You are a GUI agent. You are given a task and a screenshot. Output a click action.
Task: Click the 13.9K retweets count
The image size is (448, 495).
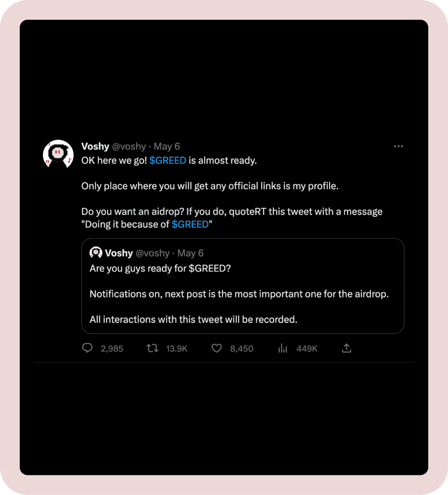click(x=177, y=349)
